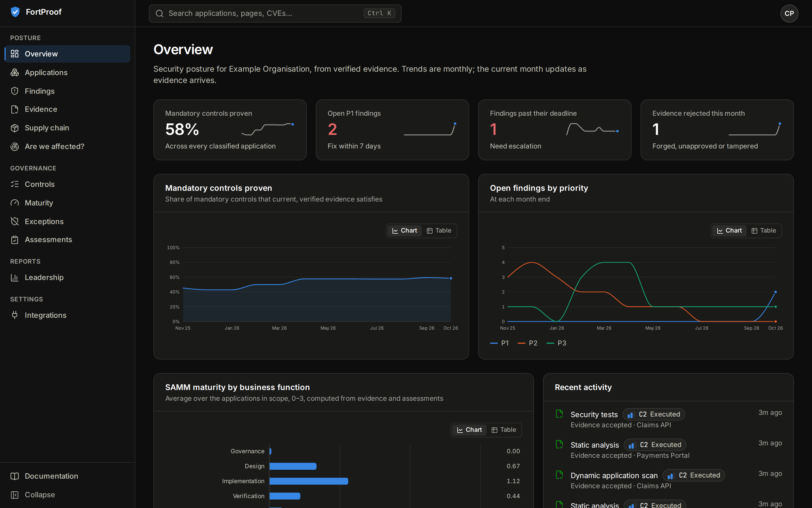Click the Applications sidebar icon
Image resolution: width=812 pixels, height=508 pixels.
pos(14,73)
